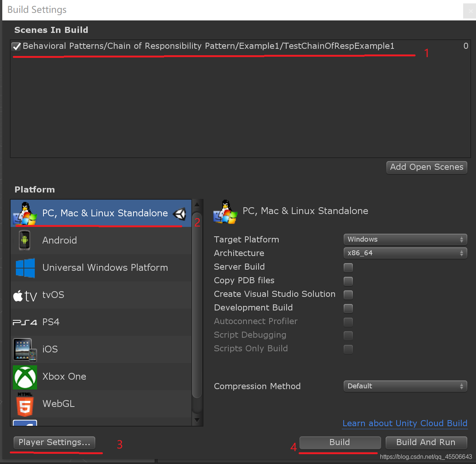476x464 pixels.
Task: Enable Create Visual Studio Solution checkbox
Action: point(348,295)
